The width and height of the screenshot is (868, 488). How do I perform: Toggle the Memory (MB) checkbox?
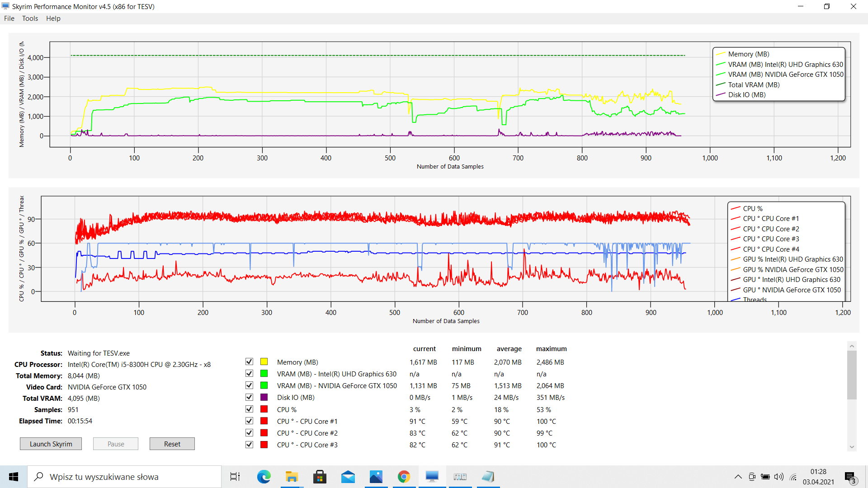click(x=249, y=362)
